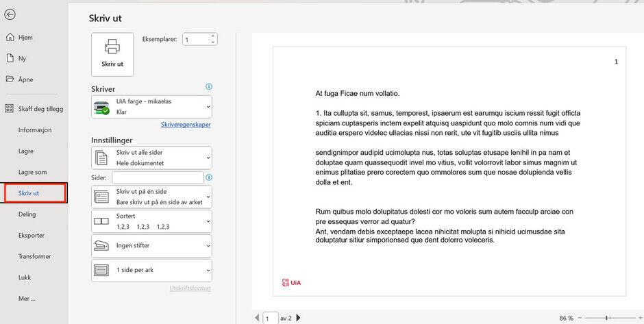644x324 pixels.
Task: Click the Eksemplarer copies field
Action: pos(195,40)
